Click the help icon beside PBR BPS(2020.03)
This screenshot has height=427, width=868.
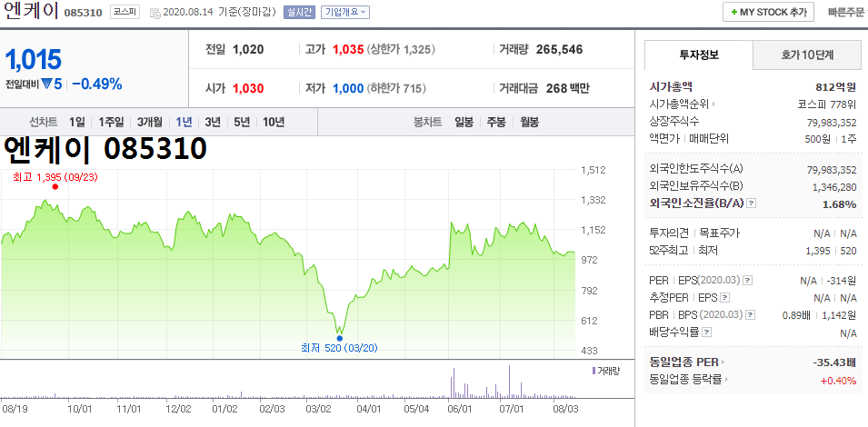click(x=750, y=315)
